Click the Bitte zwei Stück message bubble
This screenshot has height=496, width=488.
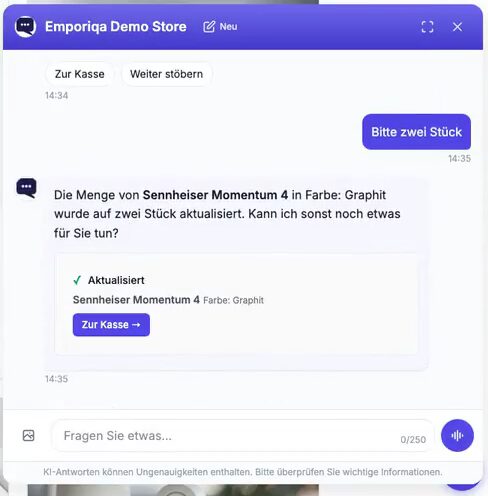pyautogui.click(x=416, y=132)
